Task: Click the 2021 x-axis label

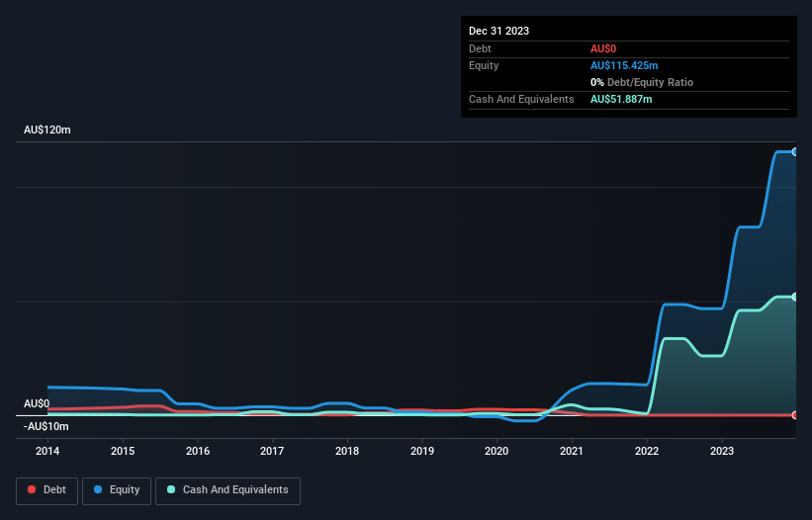Action: [x=572, y=451]
